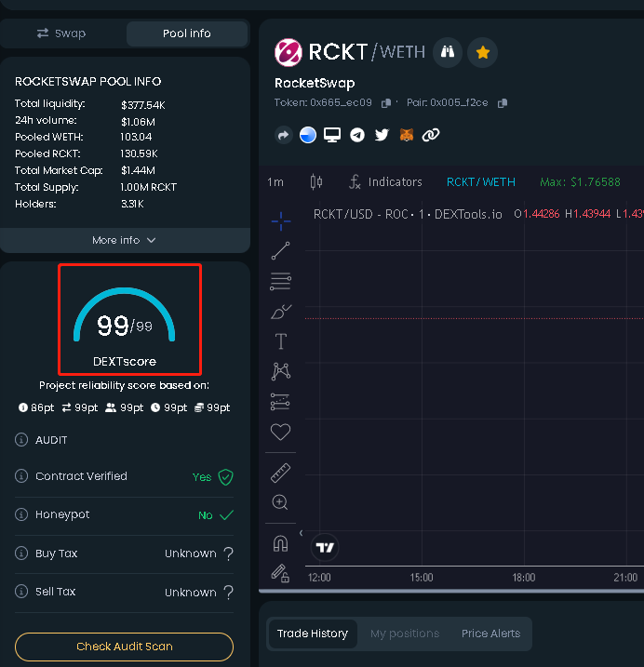Click the info icon next to AUDIT
This screenshot has width=644, height=667.
coord(21,440)
